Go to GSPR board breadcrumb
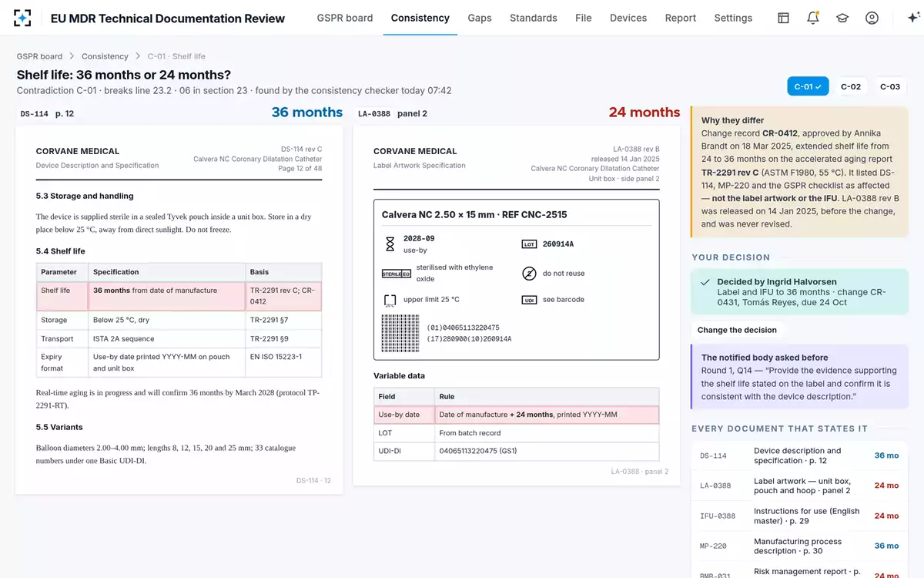Screen dimensions: 924x578 (x=39, y=56)
